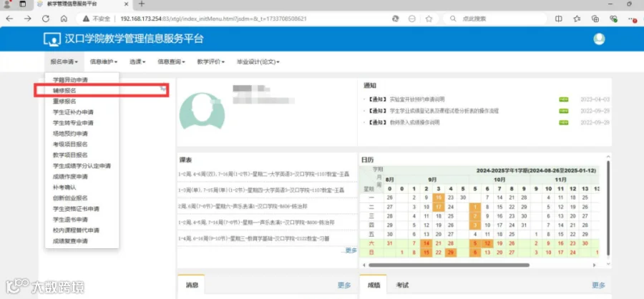Click the browser forward arrow

tap(27, 19)
